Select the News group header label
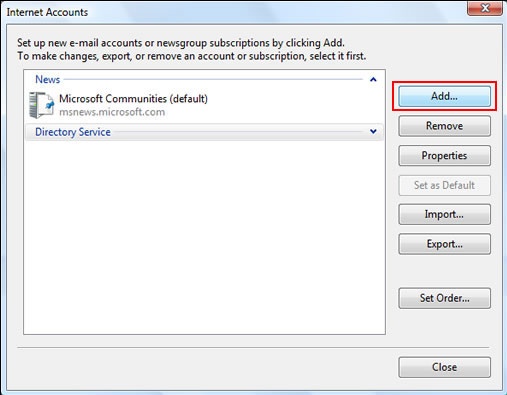 48,79
